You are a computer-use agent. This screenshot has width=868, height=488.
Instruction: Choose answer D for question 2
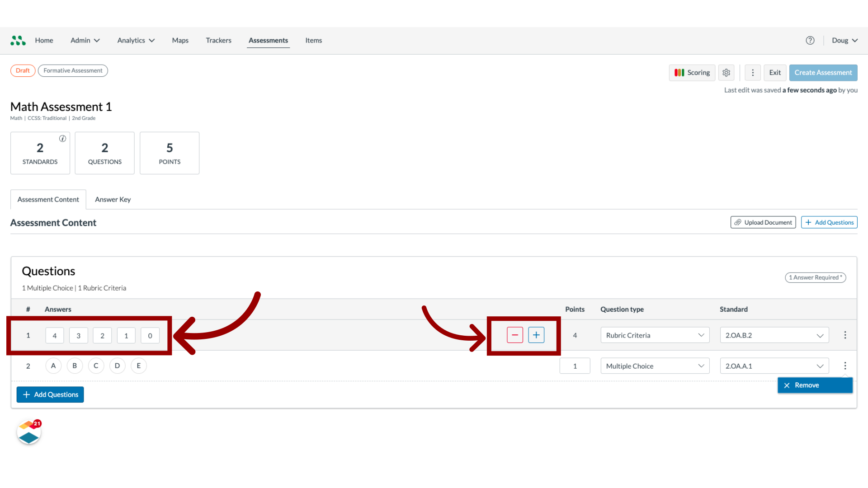tap(117, 366)
